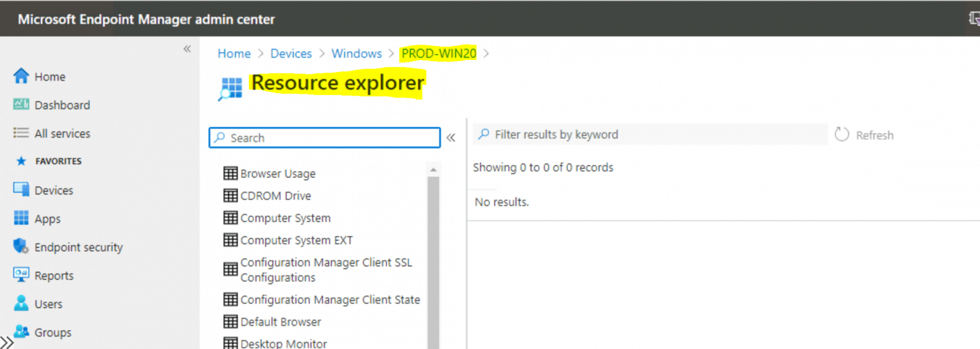Viewport: 980px width, 349px height.
Task: Open Reports in the sidebar
Action: 54,276
